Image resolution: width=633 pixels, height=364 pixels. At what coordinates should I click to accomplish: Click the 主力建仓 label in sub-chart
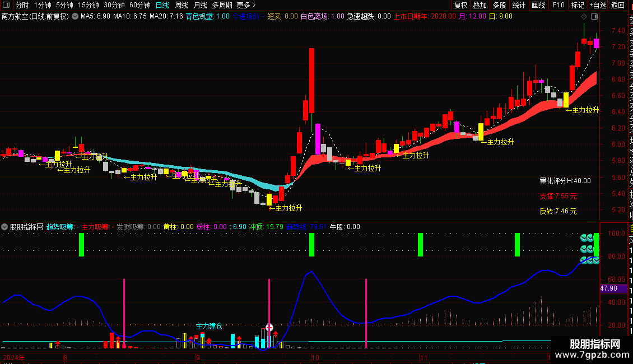pyautogui.click(x=209, y=326)
